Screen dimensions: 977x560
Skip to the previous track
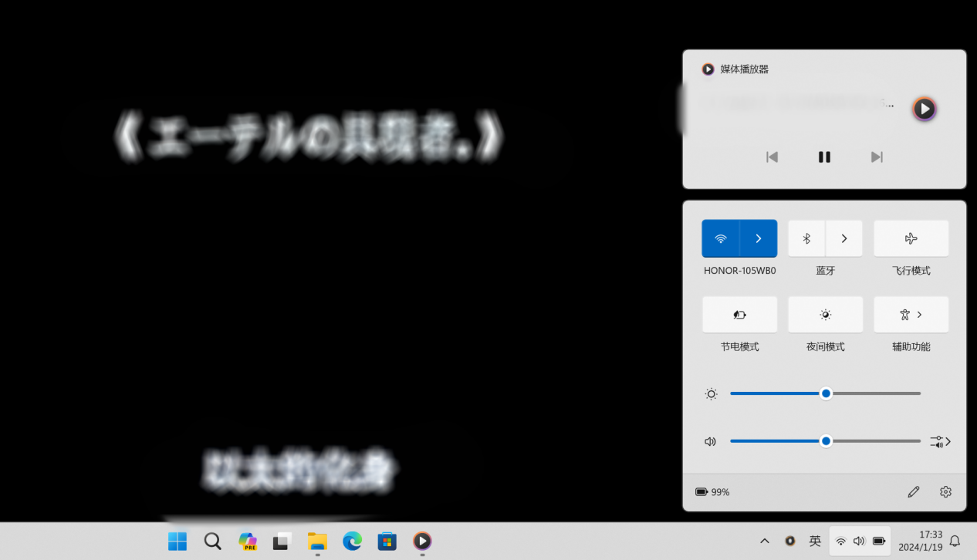(772, 157)
